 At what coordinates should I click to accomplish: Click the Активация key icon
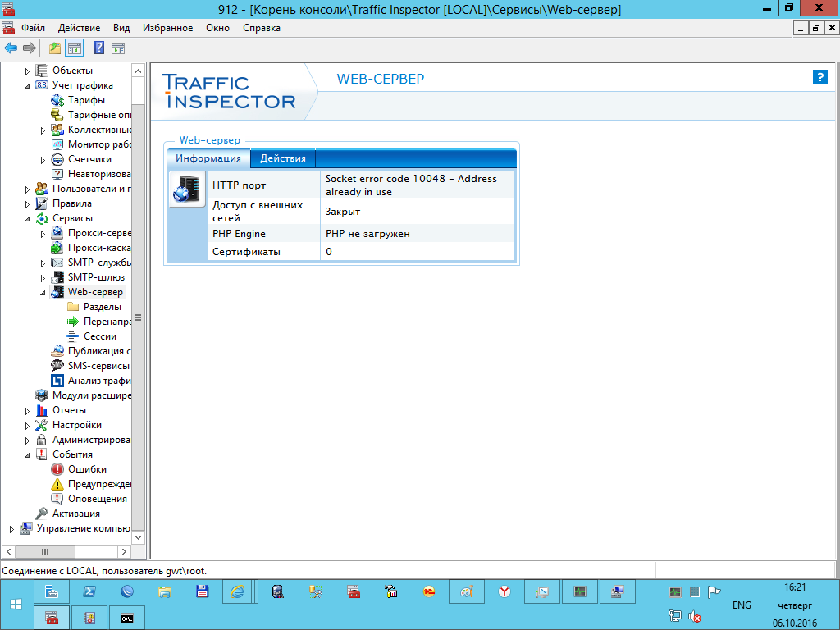(42, 514)
